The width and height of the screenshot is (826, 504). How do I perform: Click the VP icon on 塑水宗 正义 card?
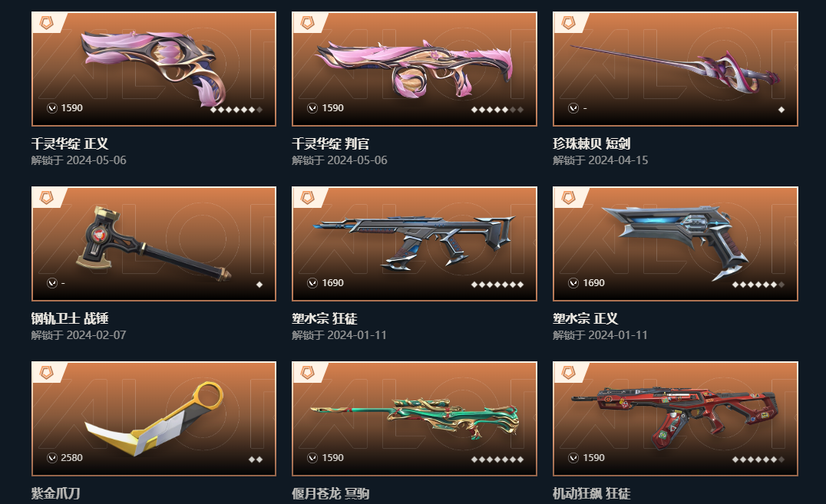coord(573,283)
